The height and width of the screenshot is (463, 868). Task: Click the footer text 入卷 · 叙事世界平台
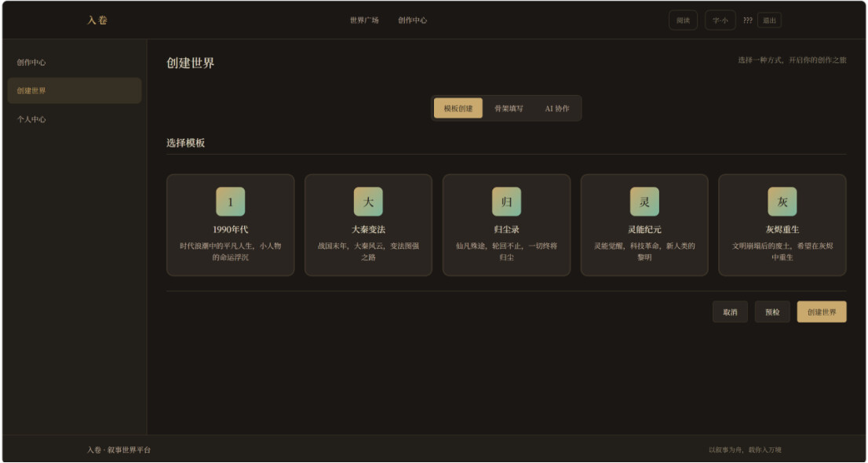point(119,450)
